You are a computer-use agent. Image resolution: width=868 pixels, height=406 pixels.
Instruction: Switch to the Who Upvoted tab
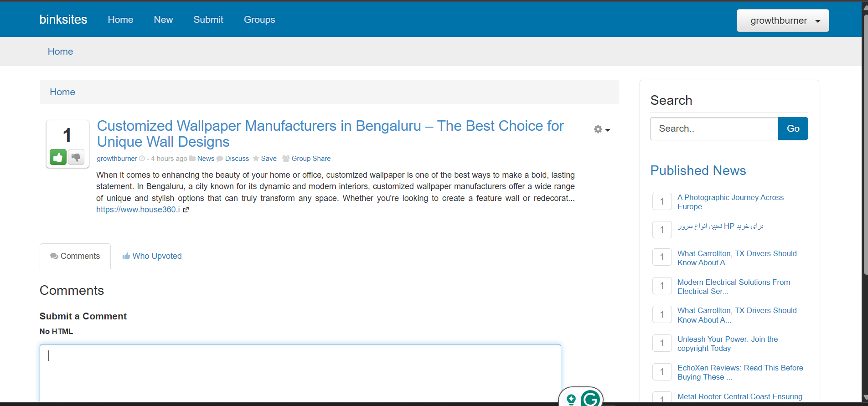[152, 256]
